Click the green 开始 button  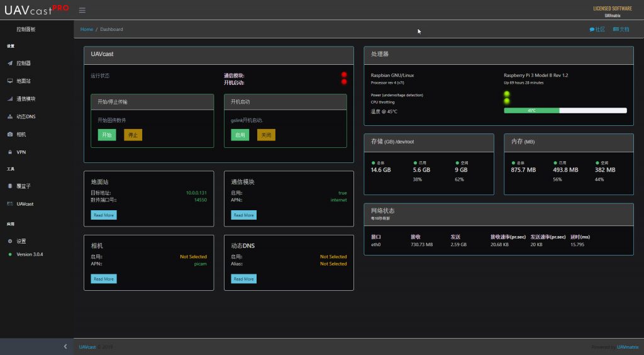pos(107,135)
